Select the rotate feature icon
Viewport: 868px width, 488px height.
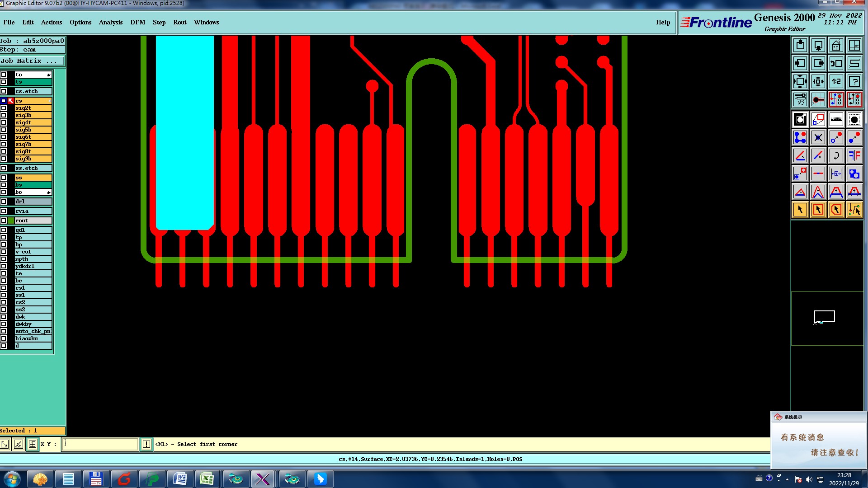click(836, 156)
